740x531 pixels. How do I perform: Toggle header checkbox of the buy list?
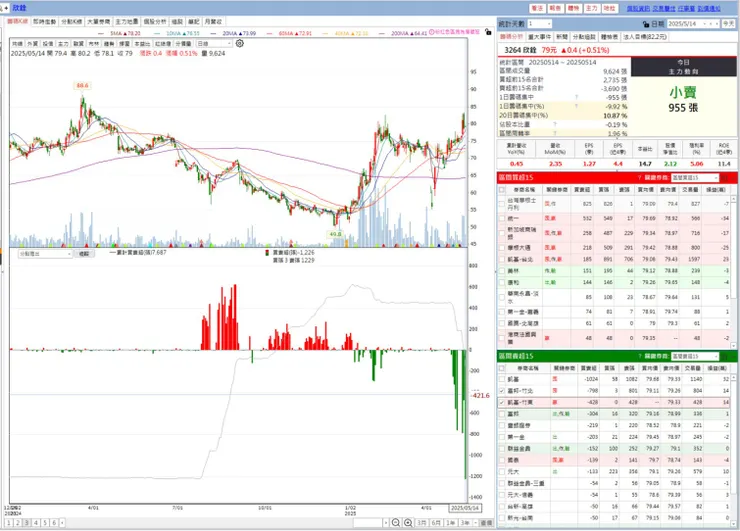point(502,190)
